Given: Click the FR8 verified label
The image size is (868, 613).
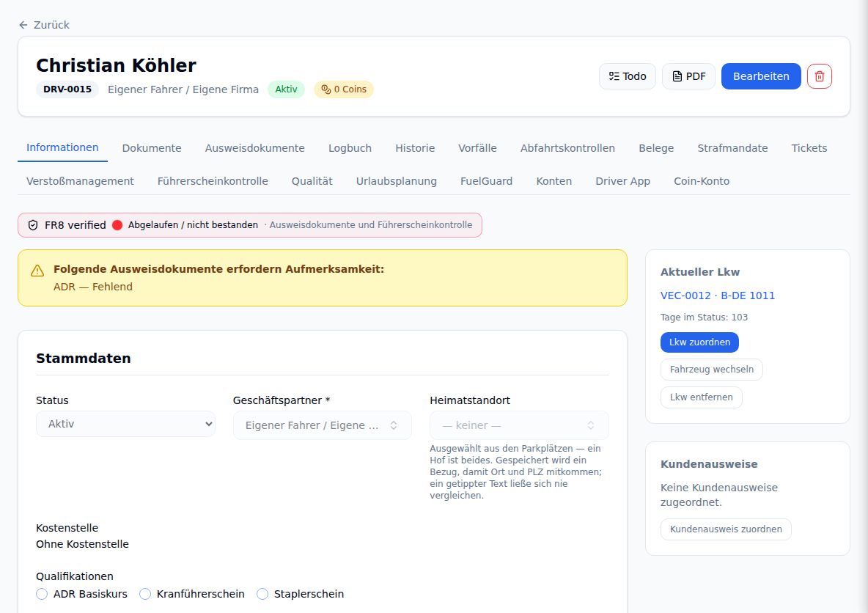Looking at the screenshot, I should [x=76, y=225].
